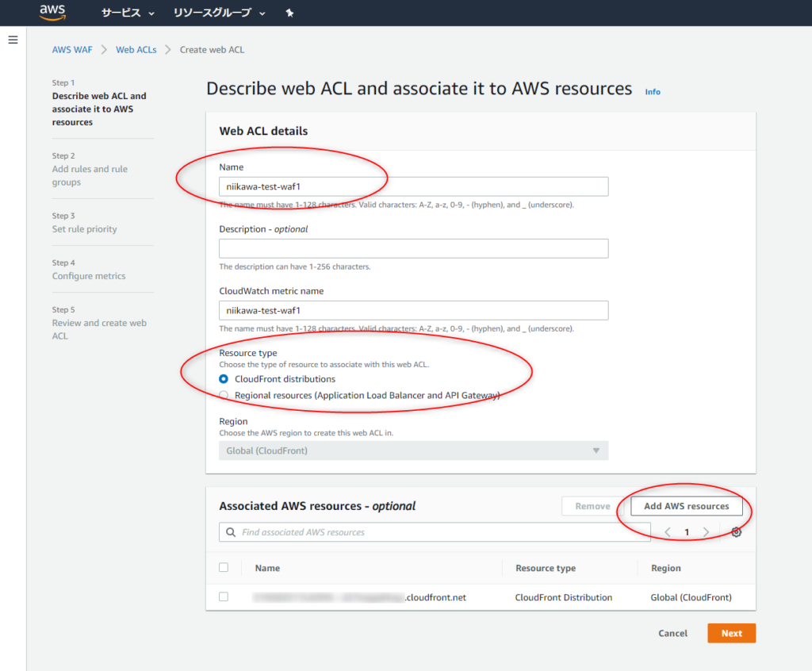Open table preferences via the gear icon

(736, 531)
